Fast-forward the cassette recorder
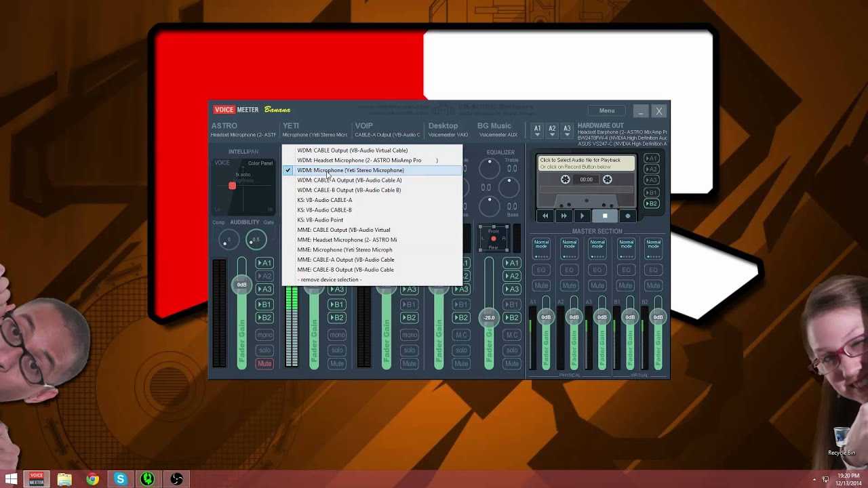868x488 pixels. pos(564,216)
